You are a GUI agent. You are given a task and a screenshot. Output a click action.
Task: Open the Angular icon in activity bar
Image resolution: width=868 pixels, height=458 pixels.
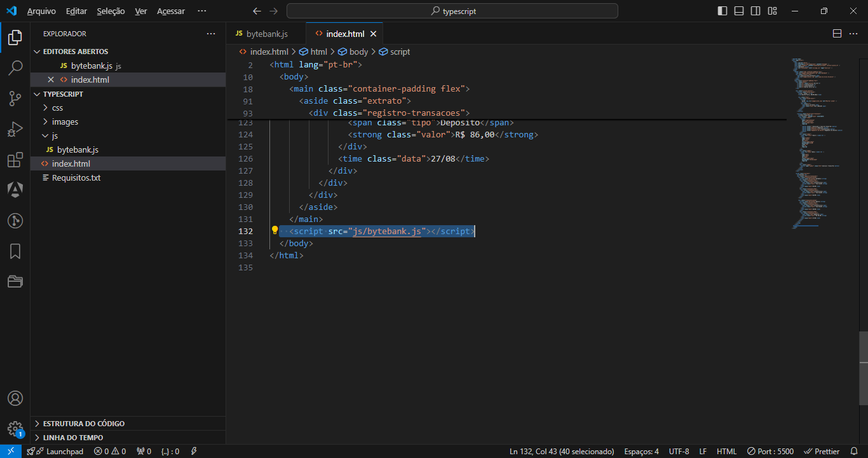[x=15, y=190]
